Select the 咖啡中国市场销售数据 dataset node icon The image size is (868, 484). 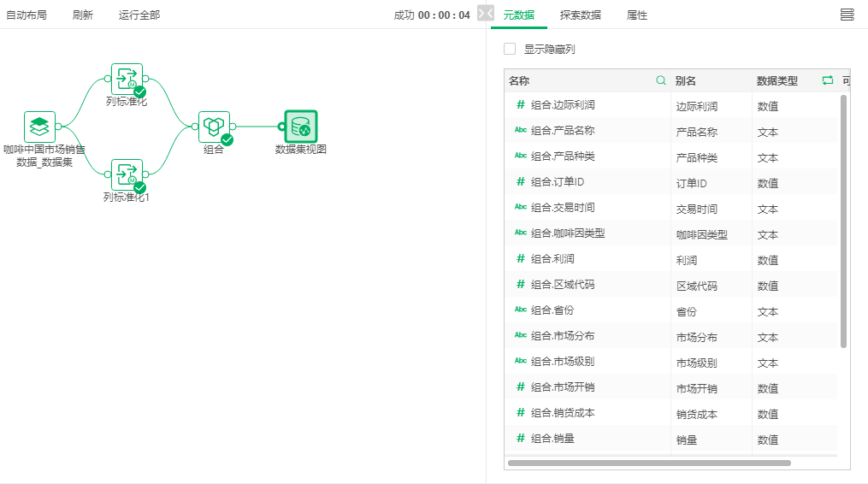coord(39,127)
